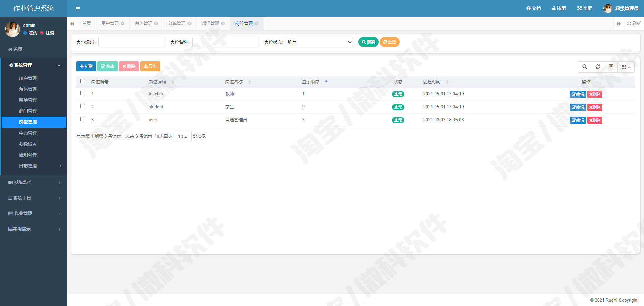Switch to the 部门管理 tab
Screen dimensions: 644x306
tap(210, 23)
